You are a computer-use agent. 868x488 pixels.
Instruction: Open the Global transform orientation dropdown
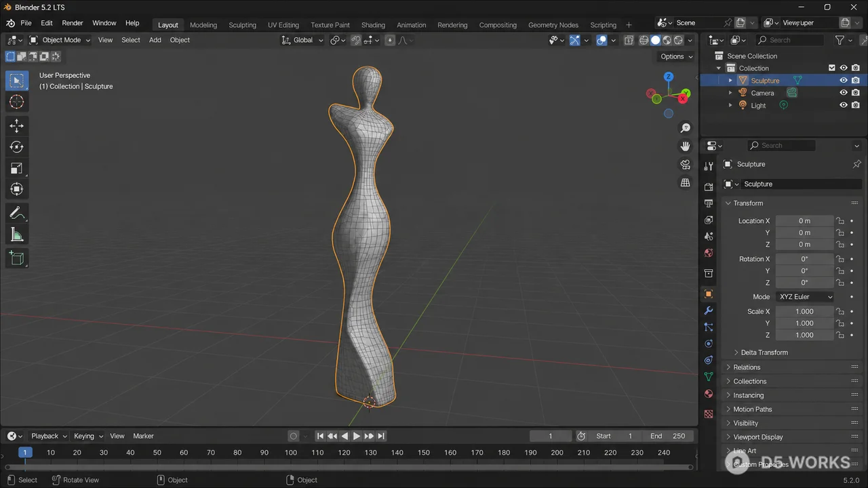coord(303,40)
